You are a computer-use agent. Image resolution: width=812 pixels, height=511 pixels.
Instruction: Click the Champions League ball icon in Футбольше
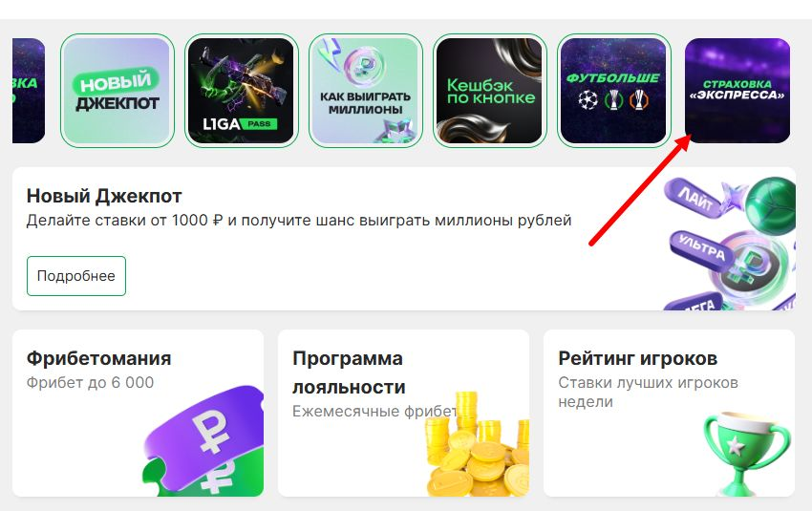(588, 99)
